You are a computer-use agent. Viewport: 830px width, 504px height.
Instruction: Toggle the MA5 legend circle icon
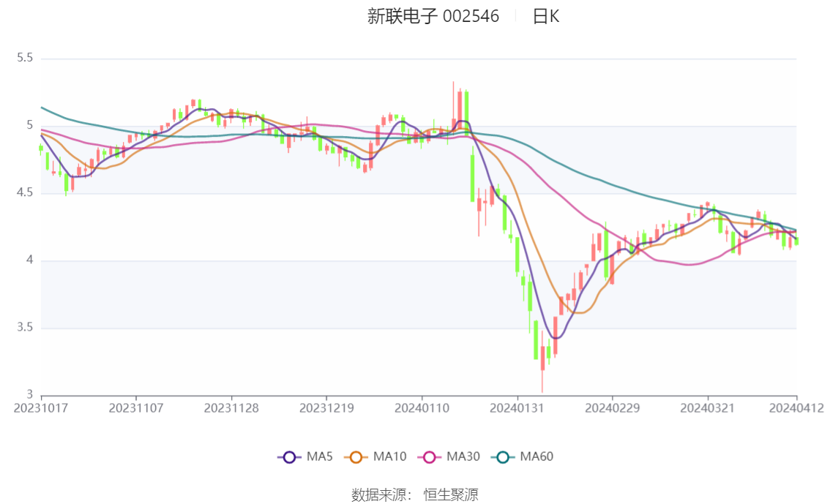click(x=289, y=457)
